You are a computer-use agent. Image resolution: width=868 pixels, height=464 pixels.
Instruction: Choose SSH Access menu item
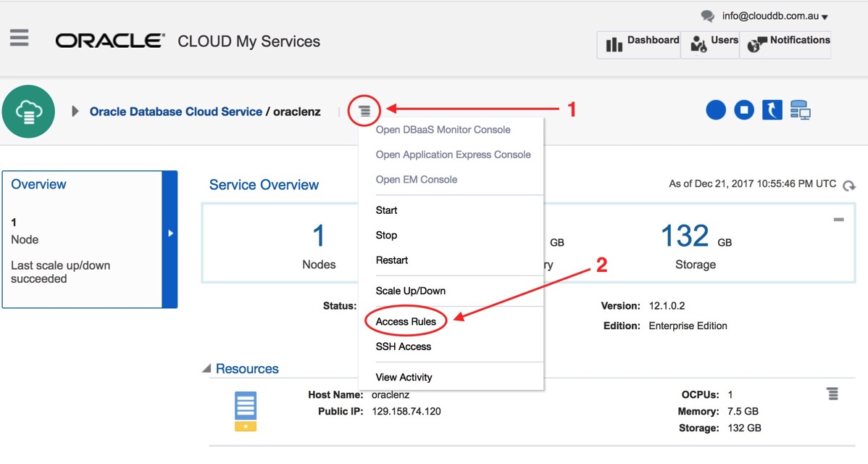click(x=403, y=347)
